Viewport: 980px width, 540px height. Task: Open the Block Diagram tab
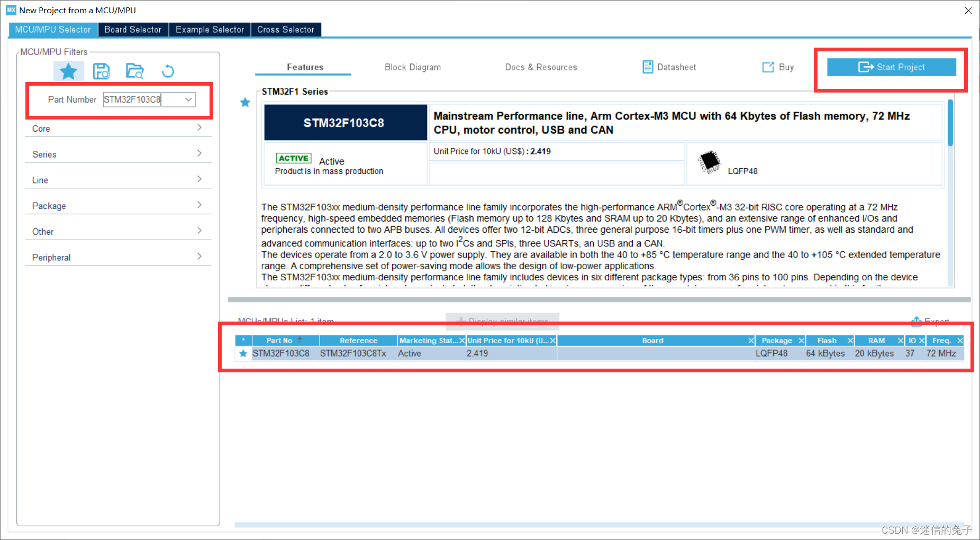point(413,67)
